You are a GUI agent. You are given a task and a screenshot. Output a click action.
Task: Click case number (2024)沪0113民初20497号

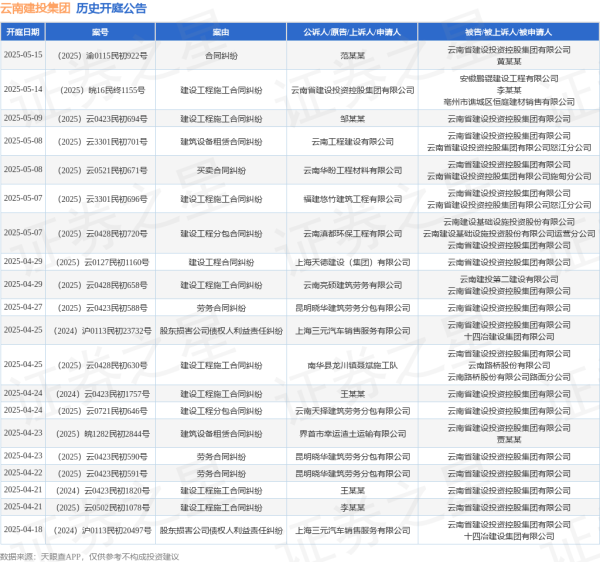click(x=103, y=531)
